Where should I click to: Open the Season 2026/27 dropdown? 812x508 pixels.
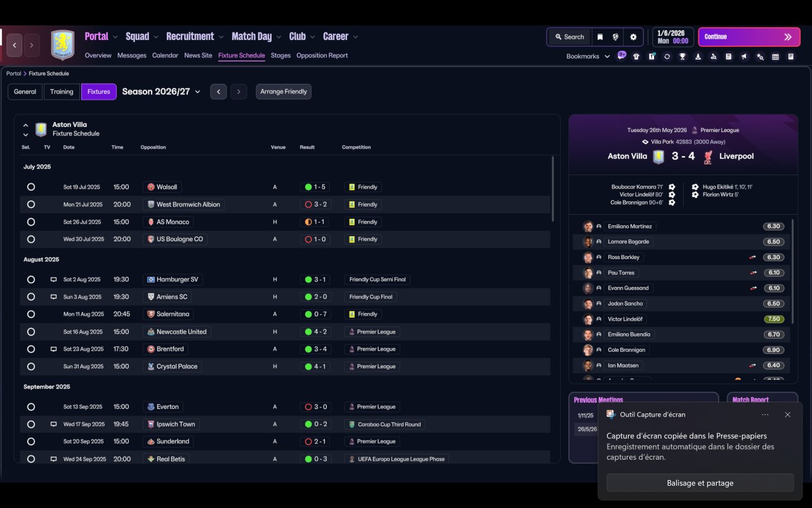click(x=161, y=91)
